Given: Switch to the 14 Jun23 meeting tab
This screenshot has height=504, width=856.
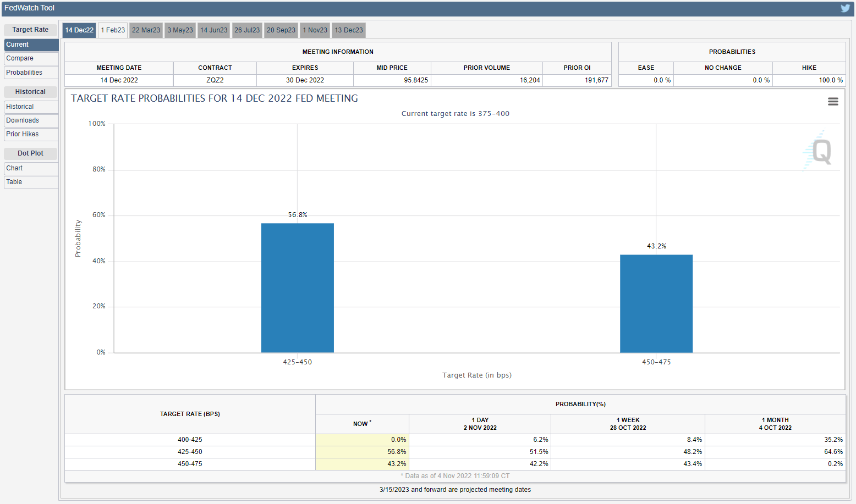Looking at the screenshot, I should (214, 30).
